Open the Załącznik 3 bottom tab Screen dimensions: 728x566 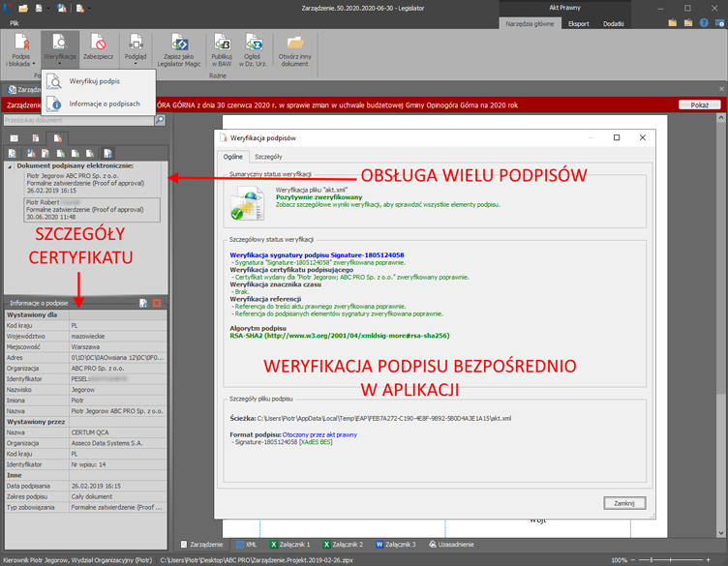[396, 544]
